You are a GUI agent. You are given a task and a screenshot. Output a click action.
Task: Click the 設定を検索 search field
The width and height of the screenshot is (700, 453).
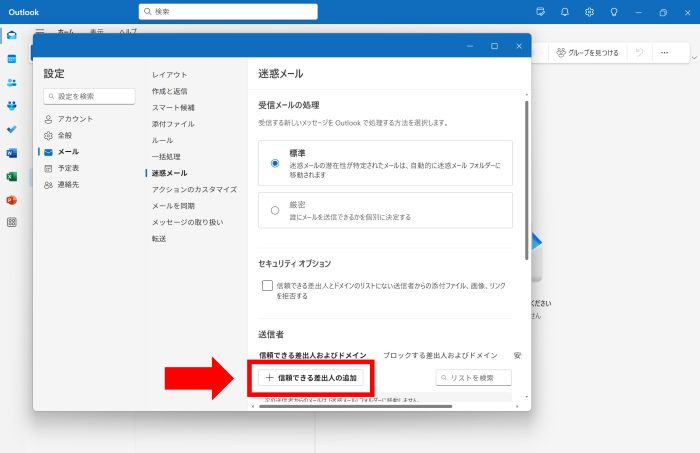(89, 96)
